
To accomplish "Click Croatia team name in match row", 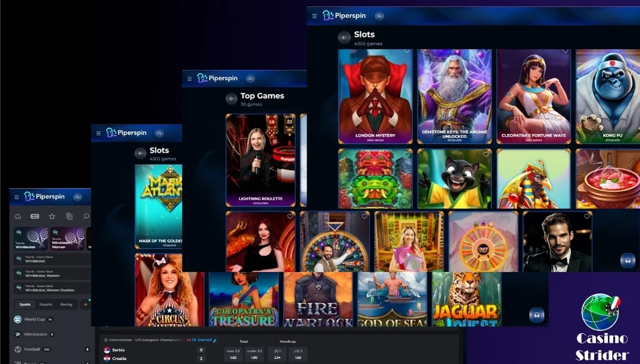I will click(119, 359).
